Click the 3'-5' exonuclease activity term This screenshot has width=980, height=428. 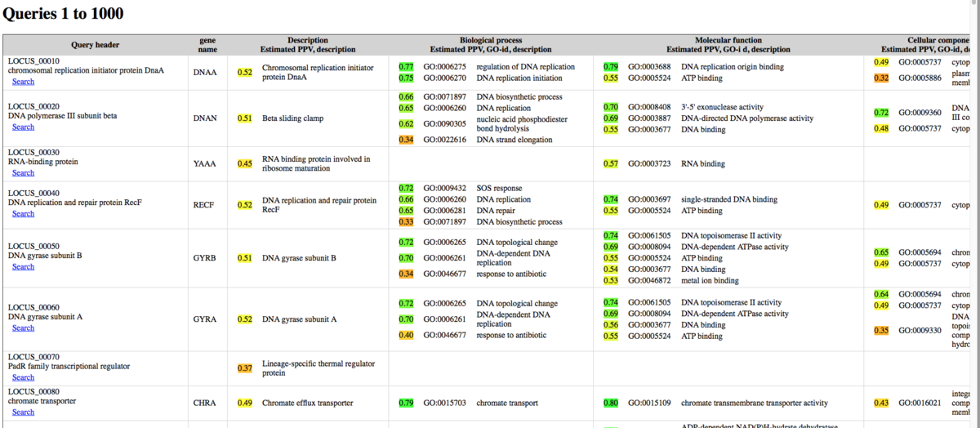click(723, 107)
